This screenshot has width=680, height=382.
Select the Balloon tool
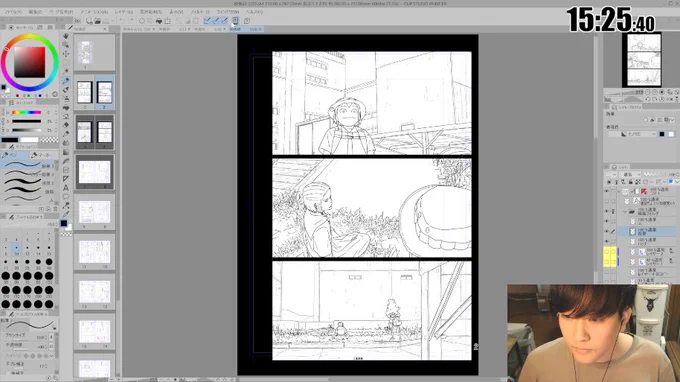(65, 197)
